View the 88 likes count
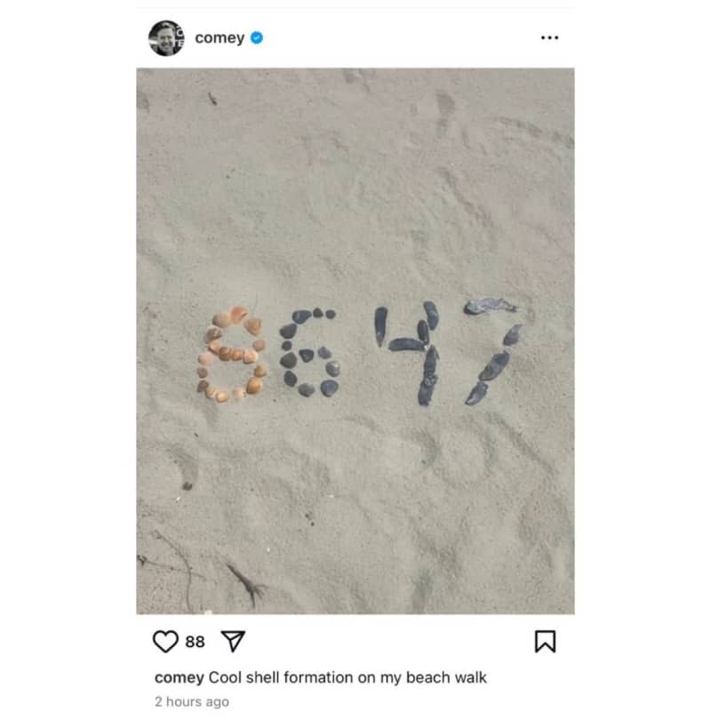The height and width of the screenshot is (728, 711). [x=195, y=642]
